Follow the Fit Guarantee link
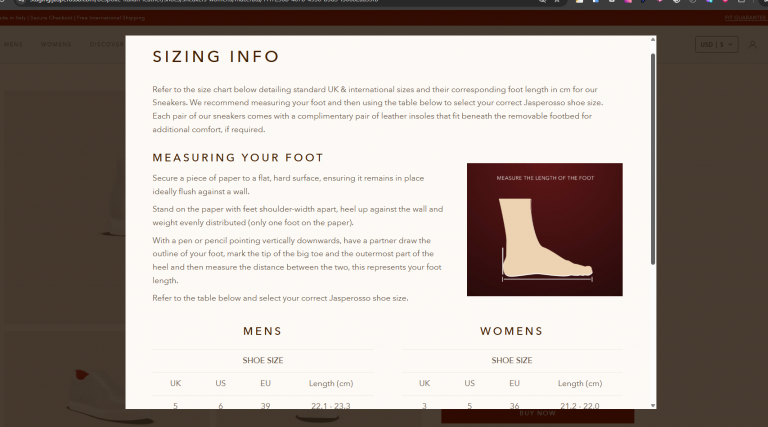 [745, 18]
